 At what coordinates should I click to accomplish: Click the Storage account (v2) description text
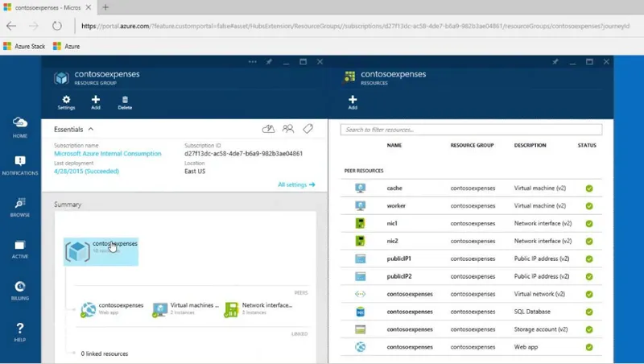541,329
